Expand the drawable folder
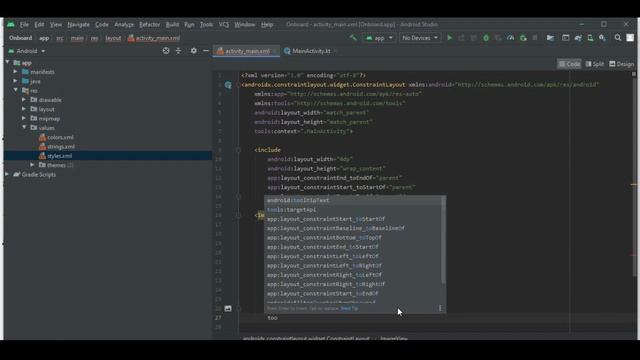Image resolution: width=640 pixels, height=360 pixels. tap(24, 100)
